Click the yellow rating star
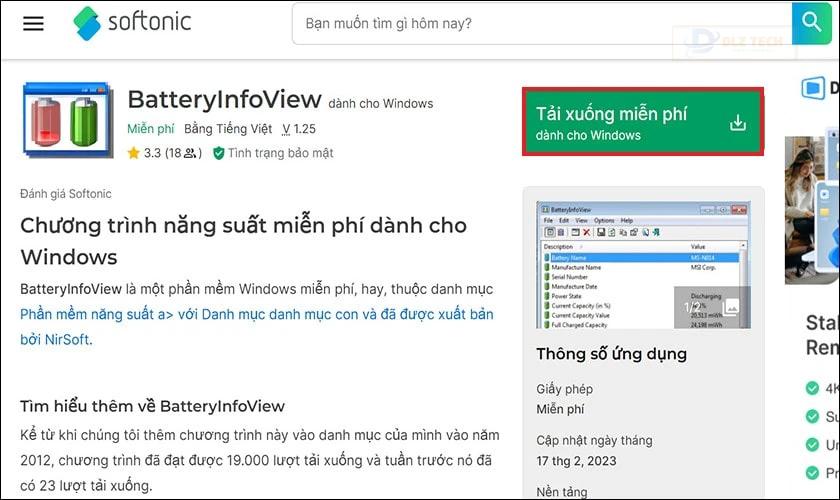The image size is (840, 500). (x=133, y=153)
